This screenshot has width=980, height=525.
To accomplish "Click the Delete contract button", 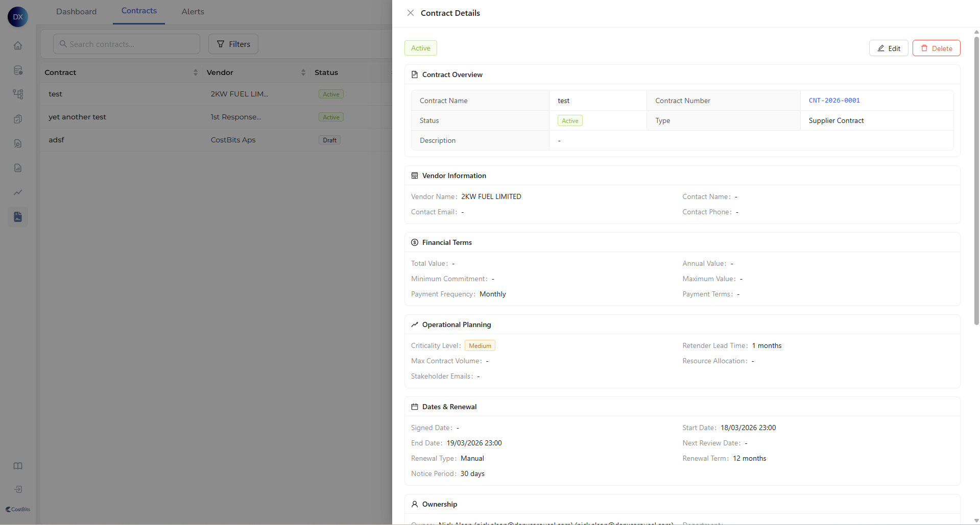I will (x=936, y=48).
